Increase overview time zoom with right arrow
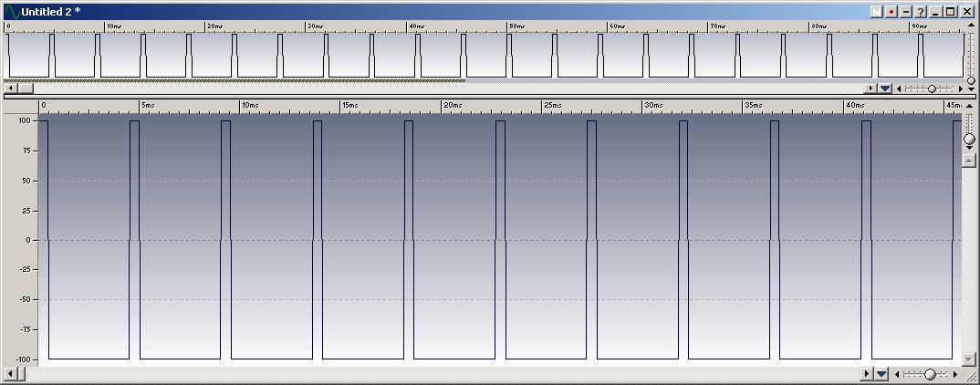Viewport: 980px width, 385px height. [x=961, y=88]
